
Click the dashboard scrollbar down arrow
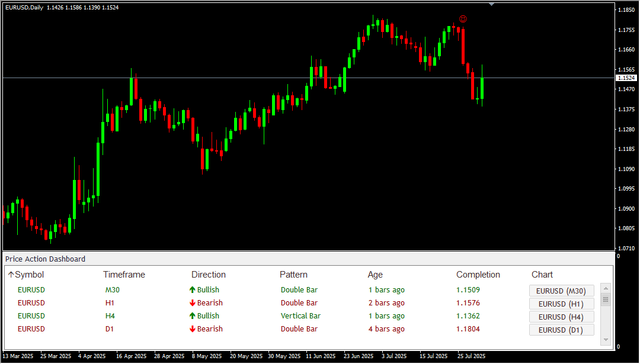pyautogui.click(x=606, y=340)
